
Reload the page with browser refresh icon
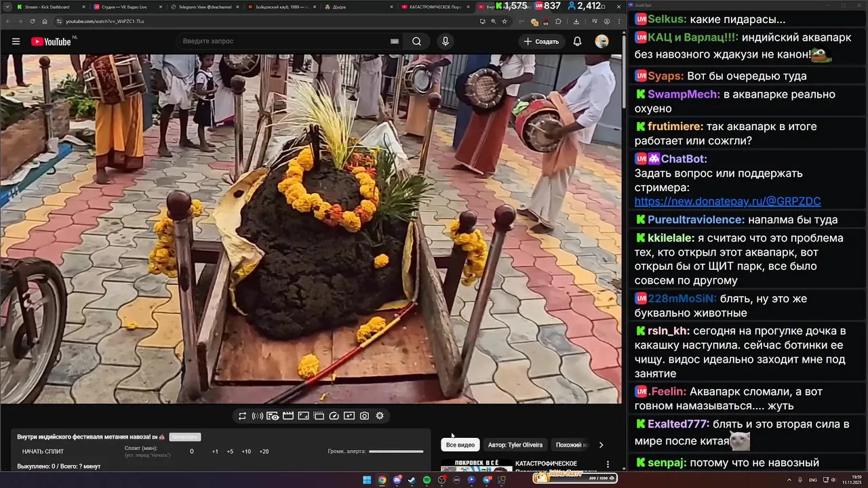click(x=32, y=21)
